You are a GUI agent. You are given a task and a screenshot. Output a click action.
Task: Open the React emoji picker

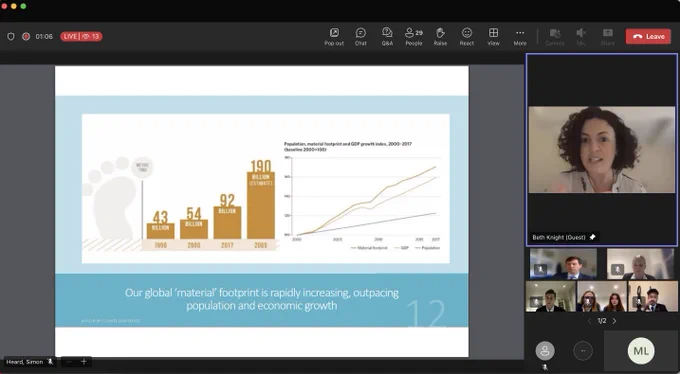(x=467, y=36)
